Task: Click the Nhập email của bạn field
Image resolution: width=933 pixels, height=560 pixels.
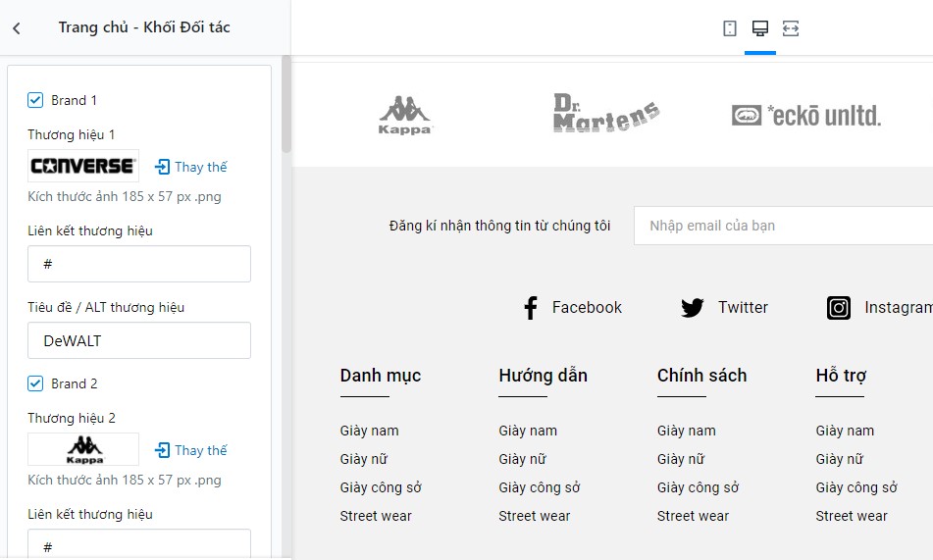Action: click(783, 226)
